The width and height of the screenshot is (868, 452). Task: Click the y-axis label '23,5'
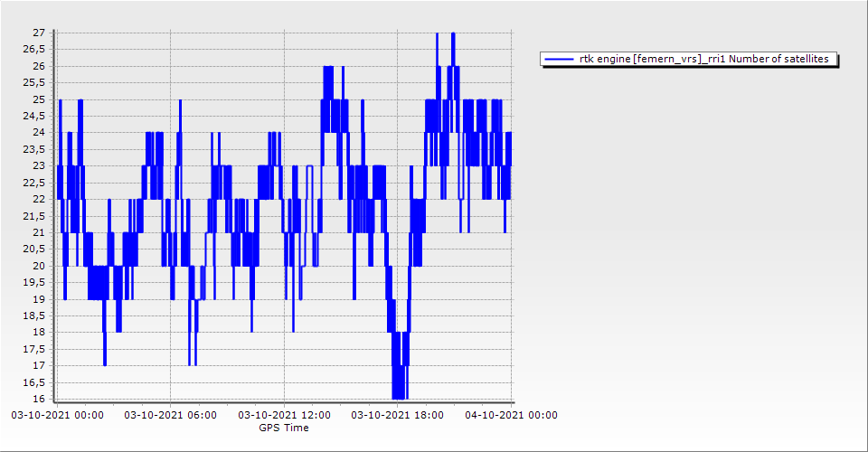tap(34, 149)
